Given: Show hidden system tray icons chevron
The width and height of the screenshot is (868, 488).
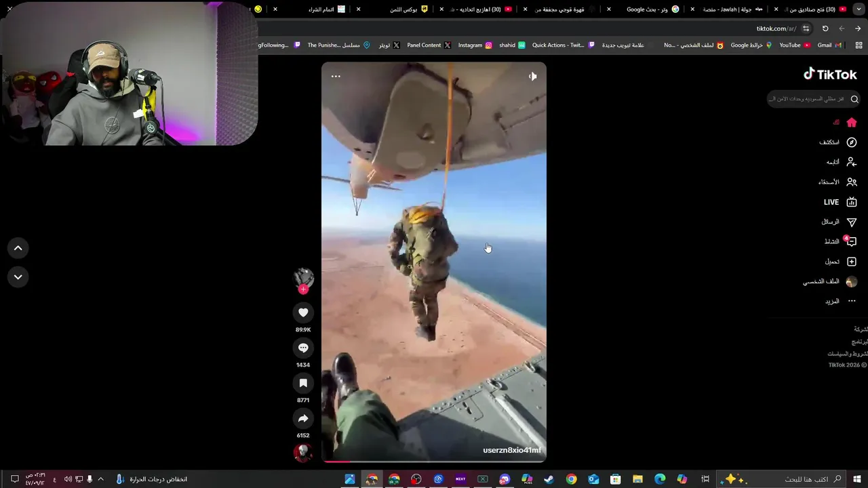Looking at the screenshot, I should [x=101, y=479].
